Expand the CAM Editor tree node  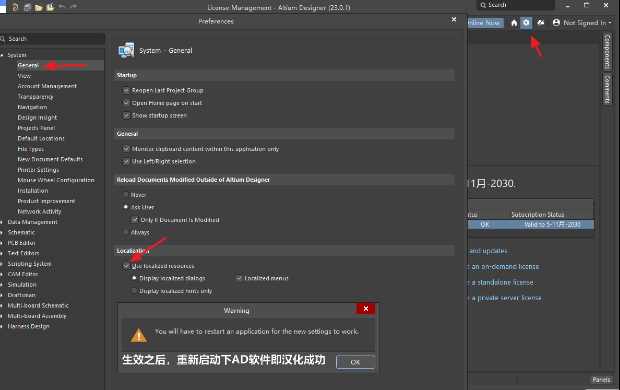[x=2, y=274]
